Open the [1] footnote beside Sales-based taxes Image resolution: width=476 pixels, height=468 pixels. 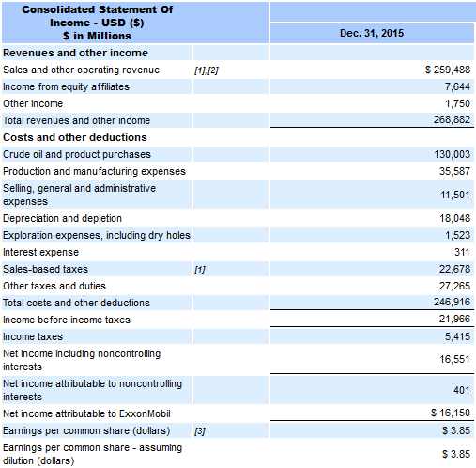[x=200, y=270]
